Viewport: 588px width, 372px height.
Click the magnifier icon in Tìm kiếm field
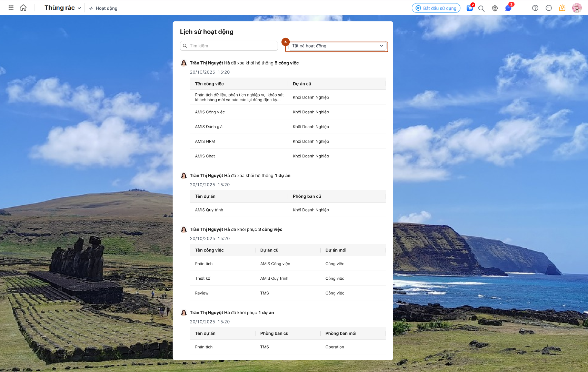point(185,46)
